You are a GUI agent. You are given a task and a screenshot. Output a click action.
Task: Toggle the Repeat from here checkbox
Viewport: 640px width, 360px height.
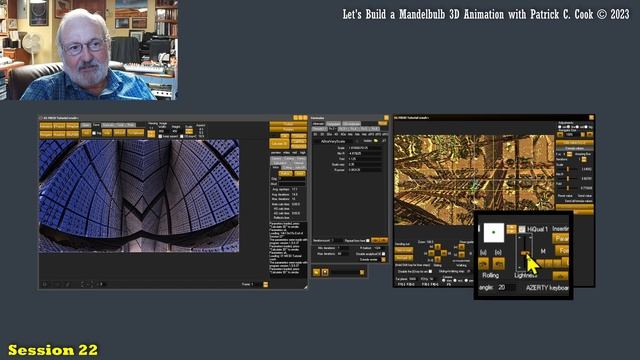[x=367, y=240]
